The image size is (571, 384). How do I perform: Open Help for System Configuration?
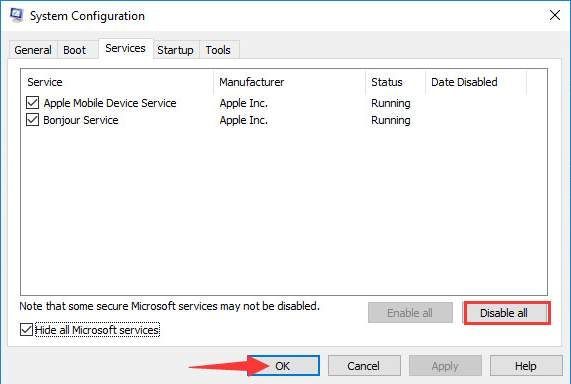tap(525, 365)
